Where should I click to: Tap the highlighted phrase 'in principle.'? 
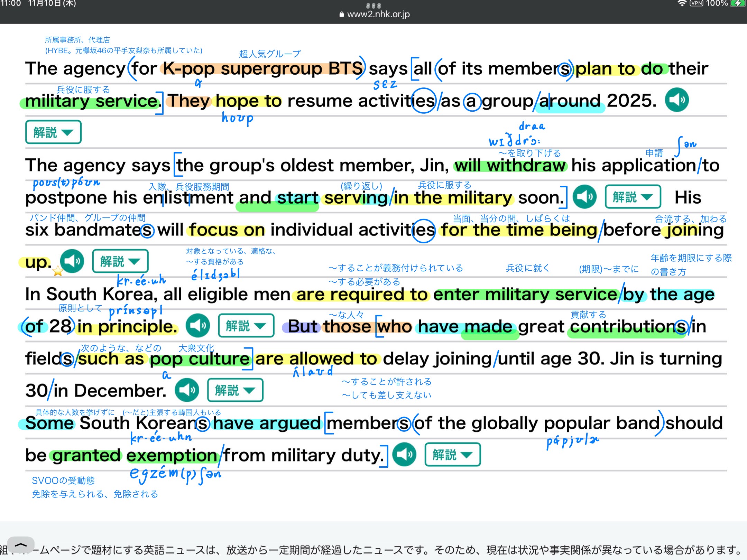click(127, 327)
